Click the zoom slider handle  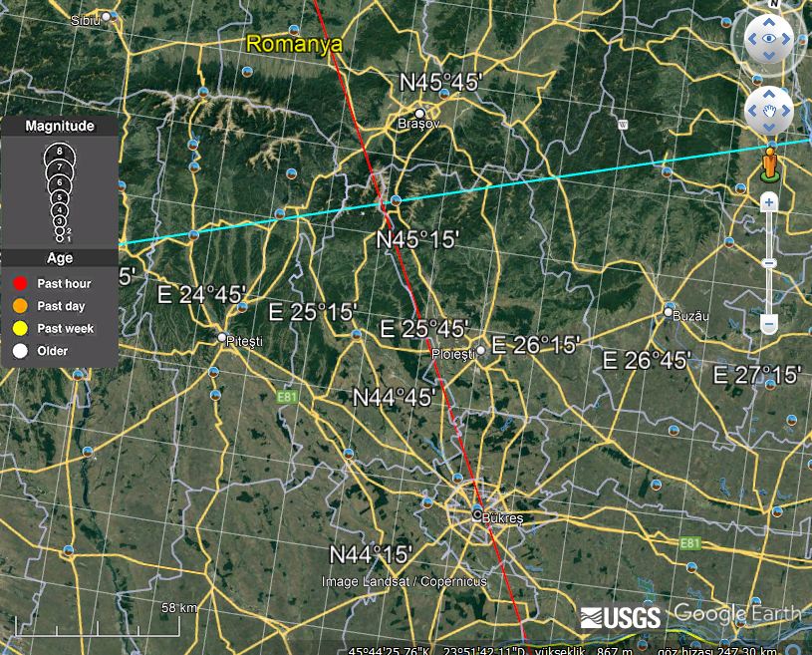pos(769,264)
